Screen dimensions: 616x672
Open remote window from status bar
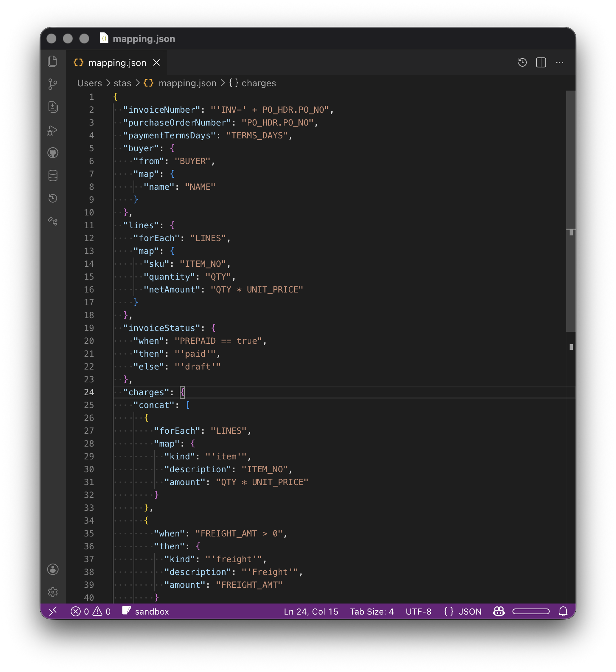click(53, 611)
